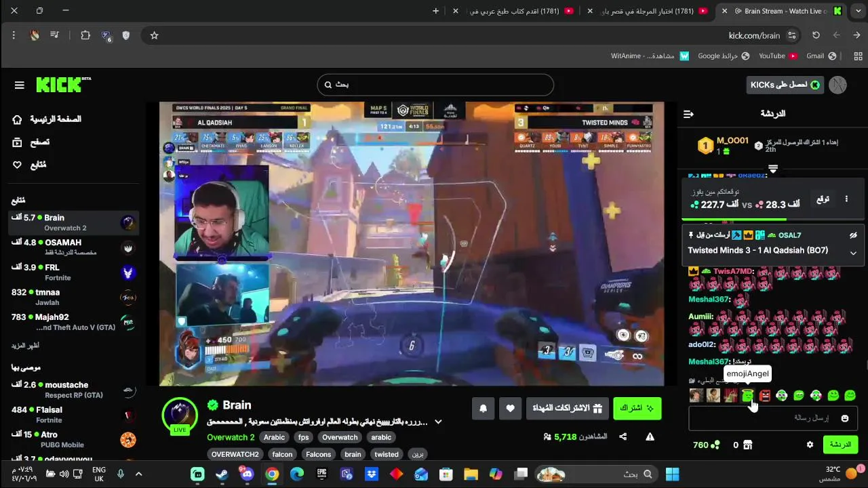Open OSAMAH channel from sidebar
Image resolution: width=868 pixels, height=488 pixels.
coord(73,247)
